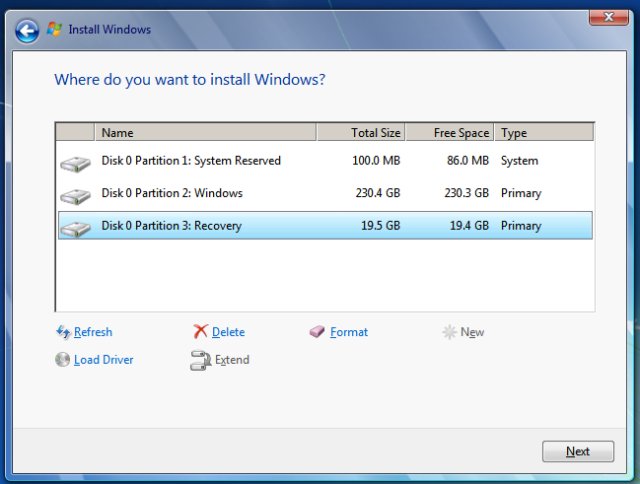Delete the selected partition via Delete link

(229, 332)
